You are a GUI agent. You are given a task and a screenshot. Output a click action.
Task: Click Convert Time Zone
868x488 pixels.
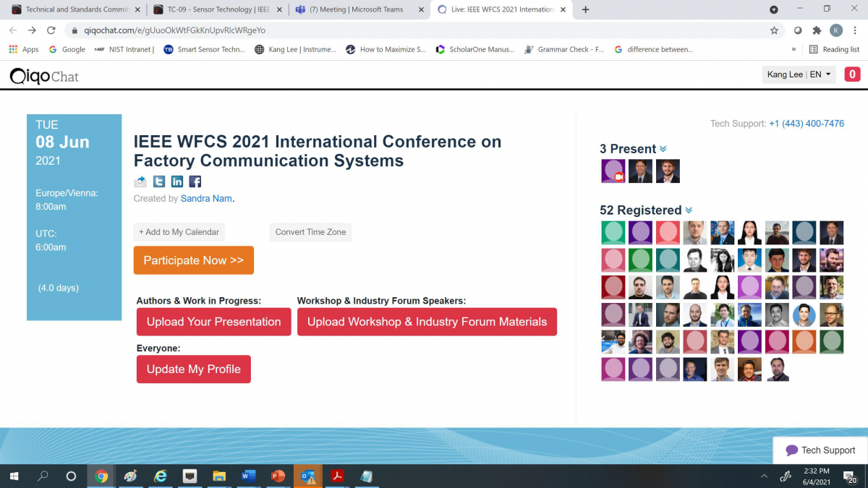[311, 232]
